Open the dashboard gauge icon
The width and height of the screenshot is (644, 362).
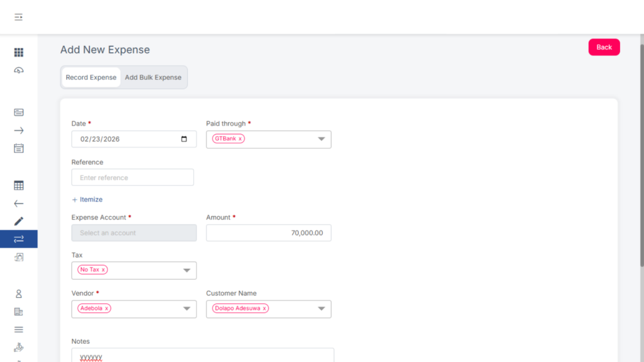[x=19, y=71]
